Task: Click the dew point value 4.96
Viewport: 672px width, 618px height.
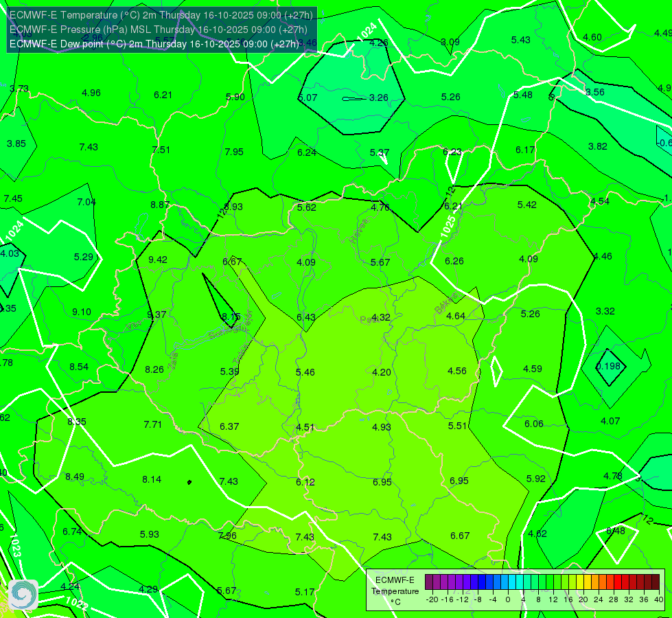Action: [x=91, y=93]
